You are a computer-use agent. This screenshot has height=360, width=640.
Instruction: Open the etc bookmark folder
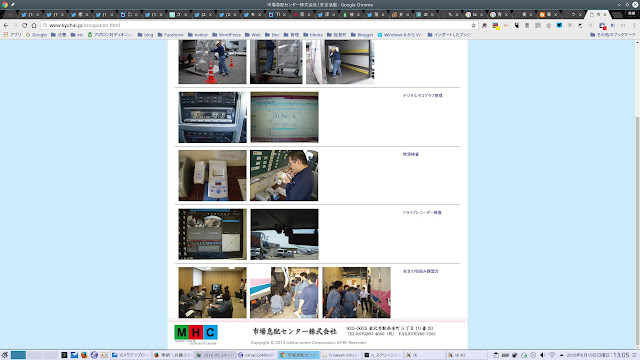coord(77,35)
